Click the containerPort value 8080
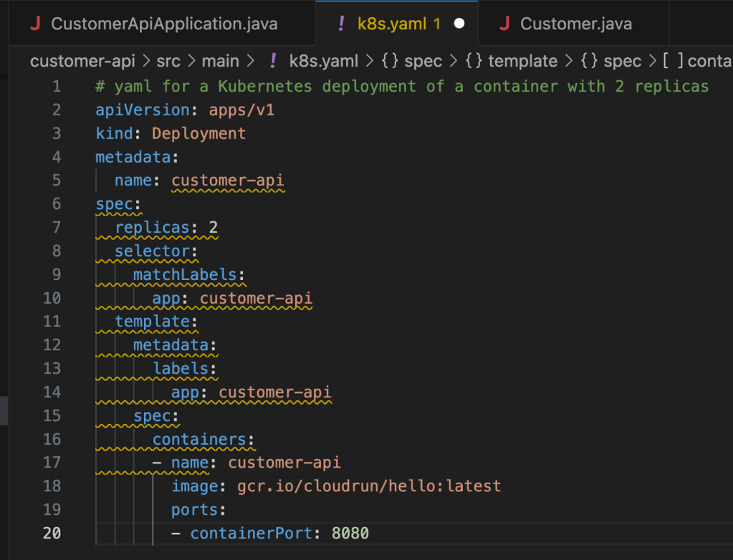The width and height of the screenshot is (733, 560). [350, 534]
